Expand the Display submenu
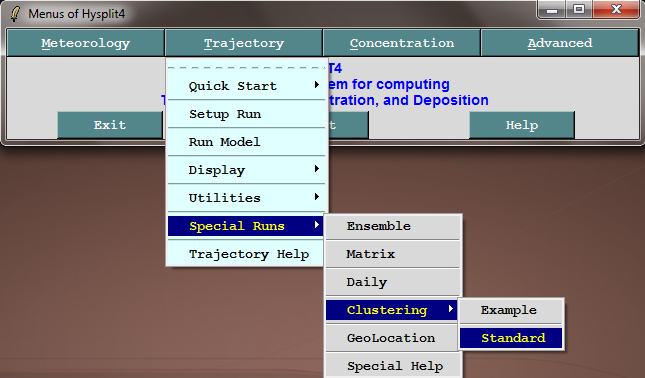Screen dimensions: 645x378 247,170
